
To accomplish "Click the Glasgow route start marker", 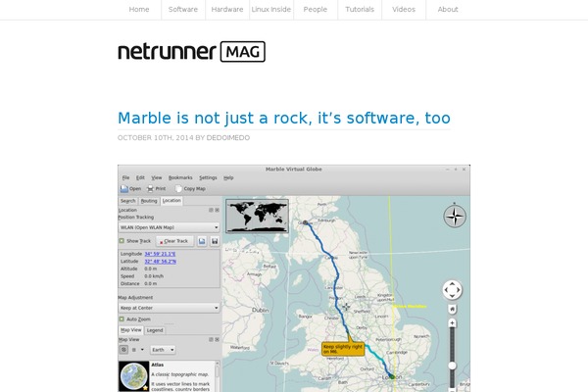I will [x=305, y=222].
